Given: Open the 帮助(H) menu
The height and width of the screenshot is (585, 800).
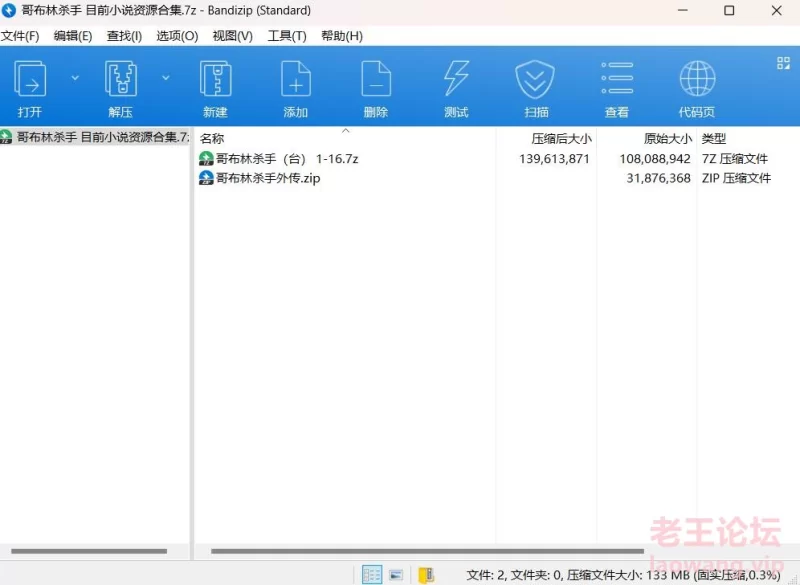Looking at the screenshot, I should tap(342, 36).
